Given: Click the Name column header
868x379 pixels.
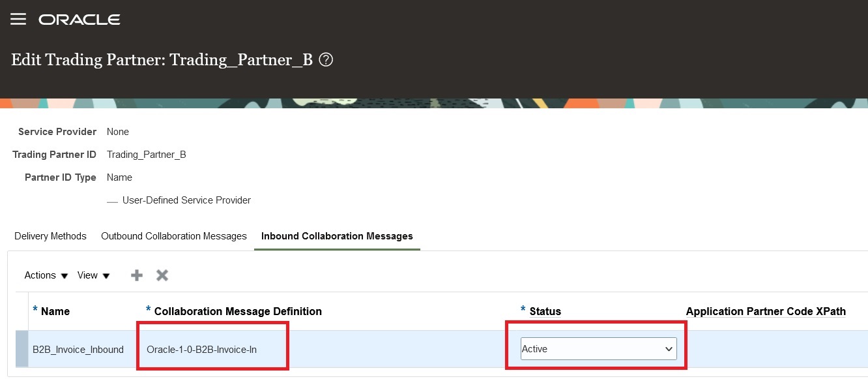Looking at the screenshot, I should (x=55, y=311).
